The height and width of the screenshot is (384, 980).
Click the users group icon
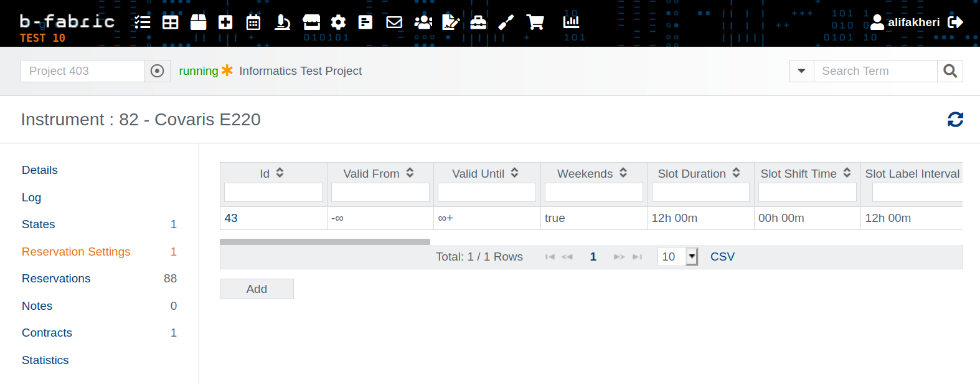pos(423,22)
